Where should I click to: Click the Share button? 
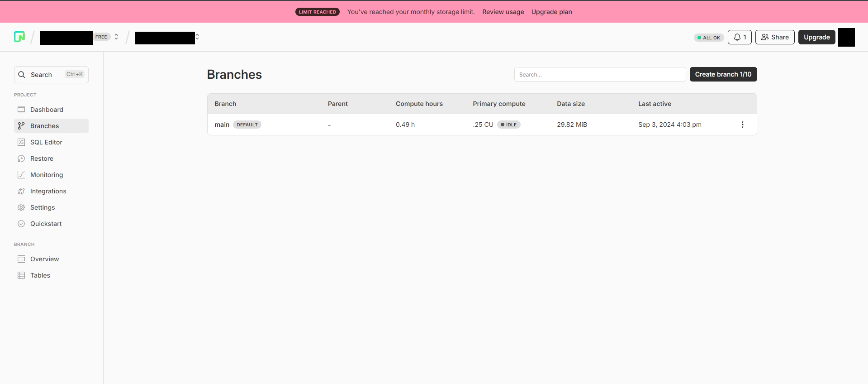click(x=775, y=37)
